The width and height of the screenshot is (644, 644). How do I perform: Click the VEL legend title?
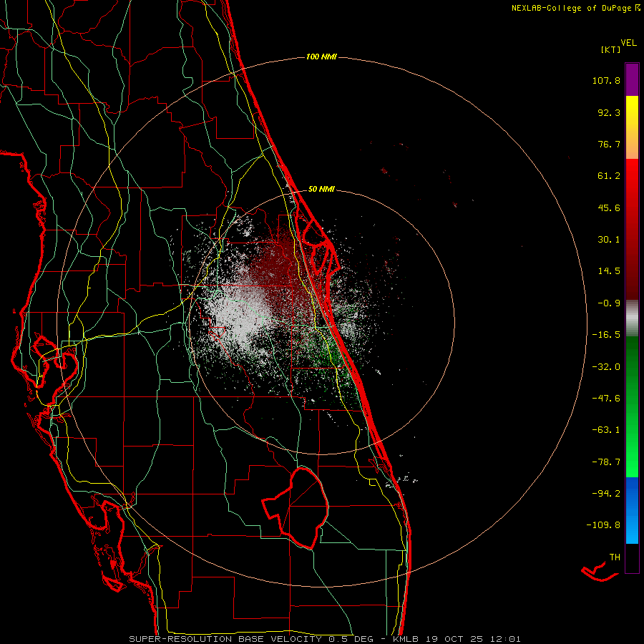tap(628, 43)
